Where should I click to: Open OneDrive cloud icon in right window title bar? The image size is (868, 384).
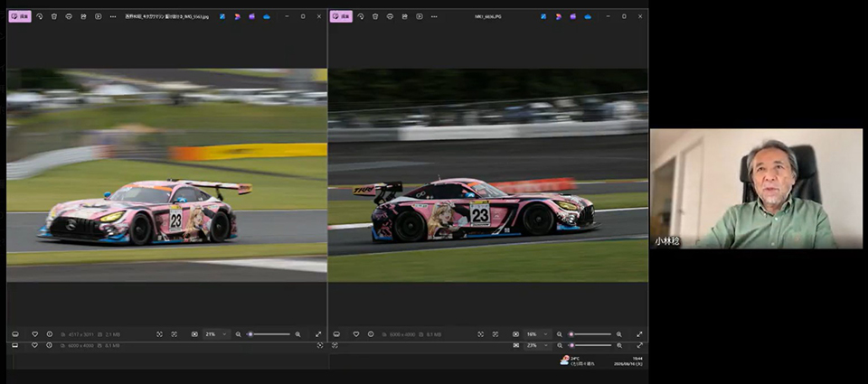pyautogui.click(x=588, y=16)
